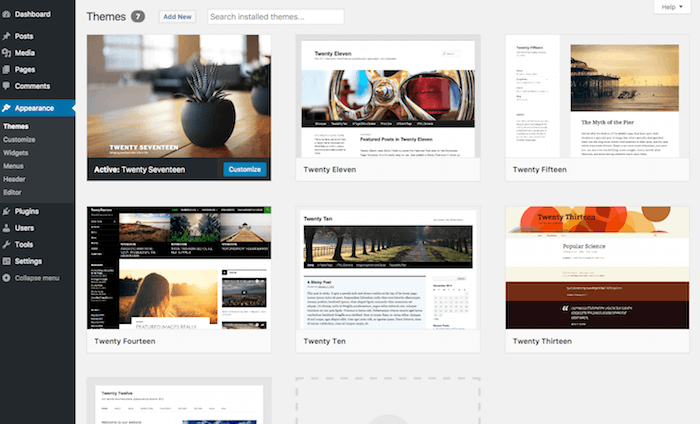Click the themes count badge 7
This screenshot has width=700, height=424.
click(138, 17)
